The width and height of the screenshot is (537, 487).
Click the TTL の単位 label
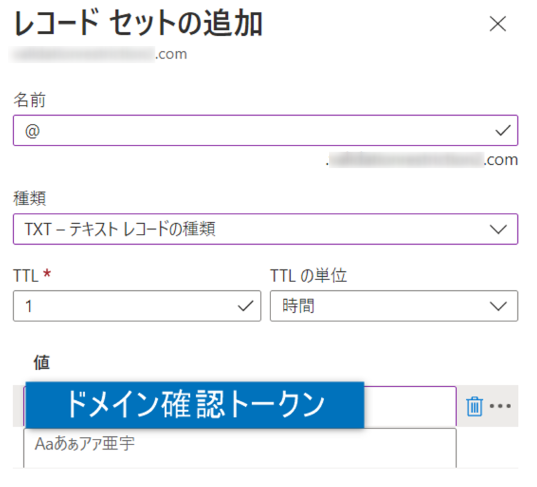pos(308,275)
